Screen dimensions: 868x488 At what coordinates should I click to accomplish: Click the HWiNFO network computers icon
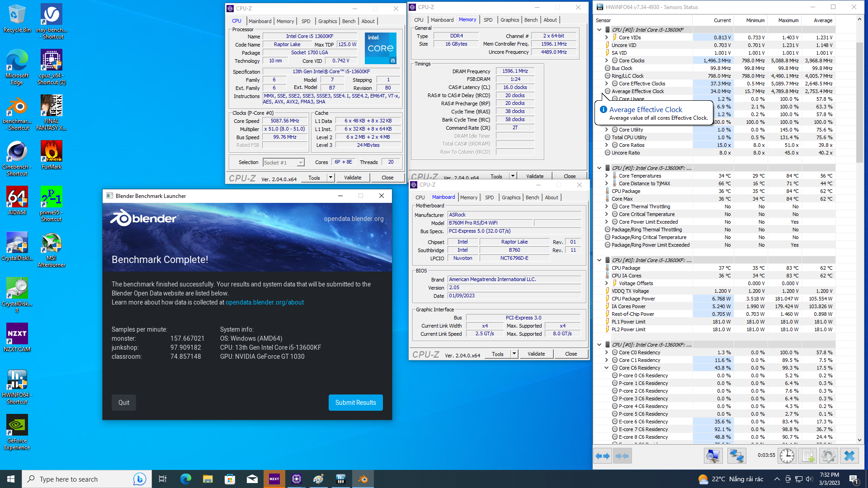736,456
